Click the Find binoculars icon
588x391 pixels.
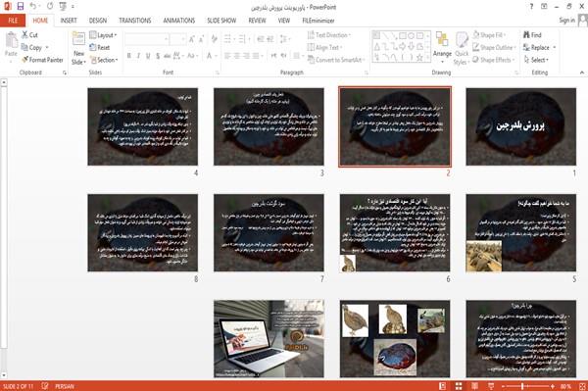point(527,35)
